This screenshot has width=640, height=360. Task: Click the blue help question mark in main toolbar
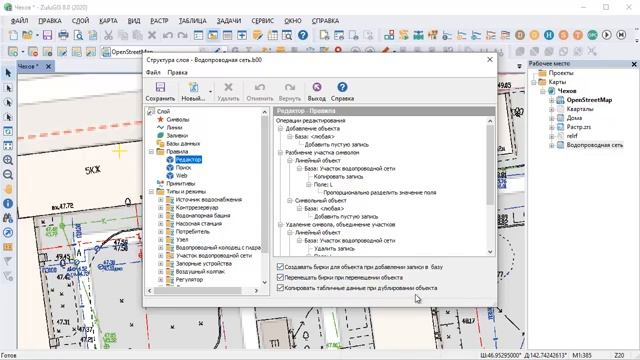click(x=302, y=36)
